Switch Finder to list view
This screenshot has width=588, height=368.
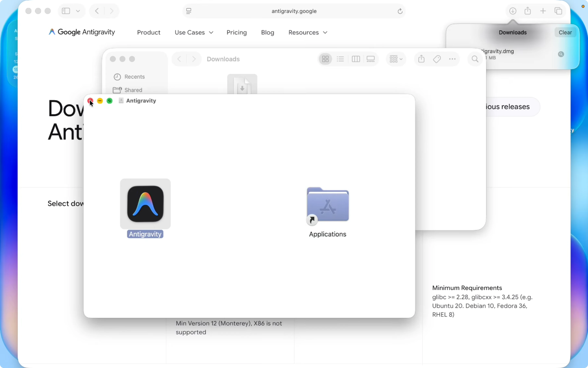(x=340, y=59)
